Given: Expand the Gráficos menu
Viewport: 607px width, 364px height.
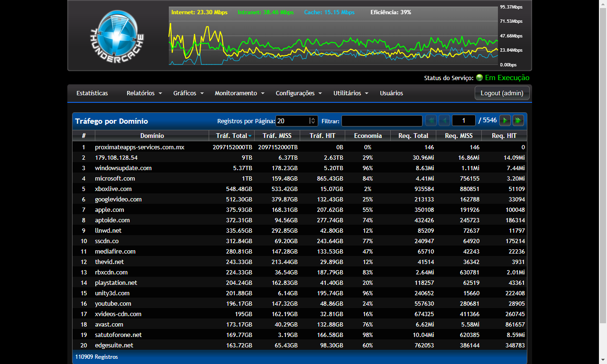Looking at the screenshot, I should (x=188, y=93).
